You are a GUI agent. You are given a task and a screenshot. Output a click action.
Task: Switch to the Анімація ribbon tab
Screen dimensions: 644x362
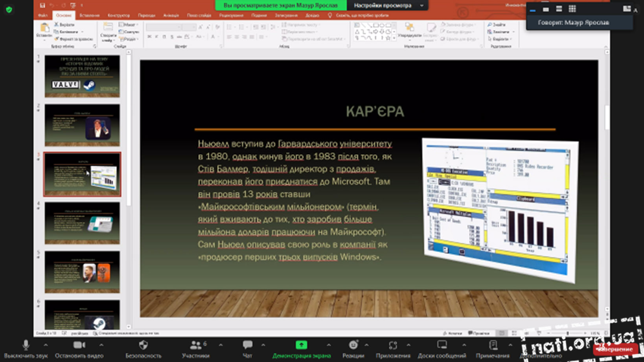[x=171, y=15]
